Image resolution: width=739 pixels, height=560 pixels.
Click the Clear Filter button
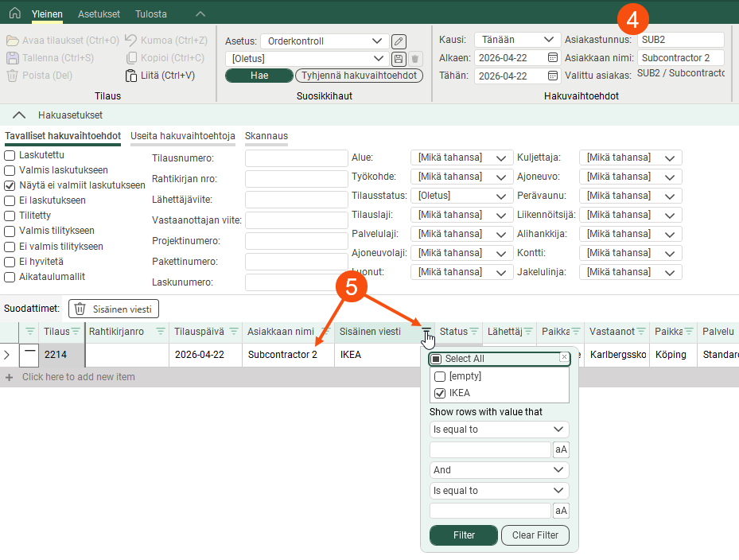point(535,535)
